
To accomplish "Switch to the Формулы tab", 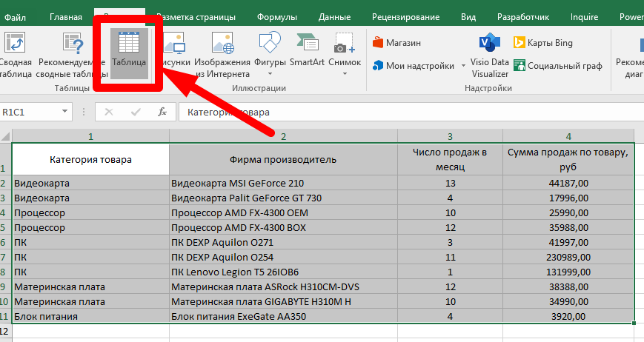I will 277,17.
